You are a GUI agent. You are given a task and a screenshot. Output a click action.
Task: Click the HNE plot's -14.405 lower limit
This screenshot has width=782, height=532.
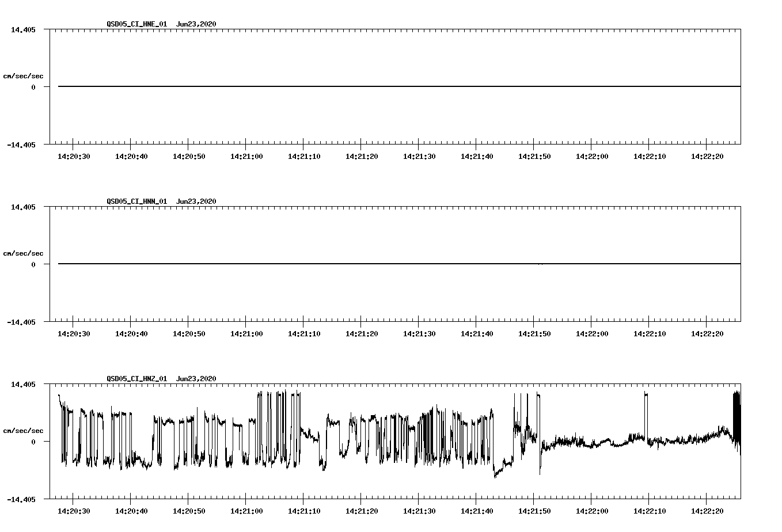pyautogui.click(x=21, y=145)
